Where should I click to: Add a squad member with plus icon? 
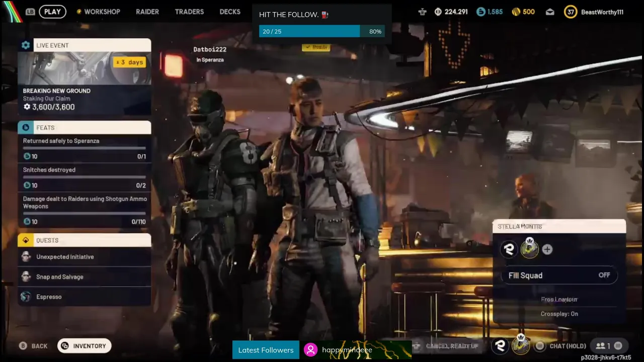click(x=547, y=249)
